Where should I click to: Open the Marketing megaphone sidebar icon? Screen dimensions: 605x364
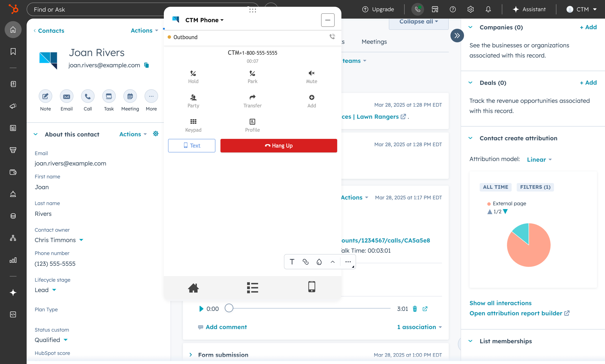click(13, 106)
